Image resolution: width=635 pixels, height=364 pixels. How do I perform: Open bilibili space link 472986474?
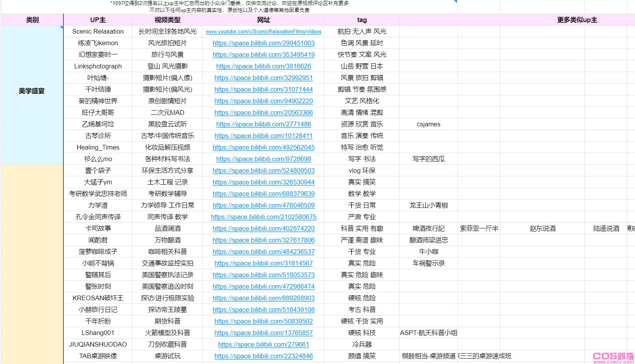click(x=264, y=287)
